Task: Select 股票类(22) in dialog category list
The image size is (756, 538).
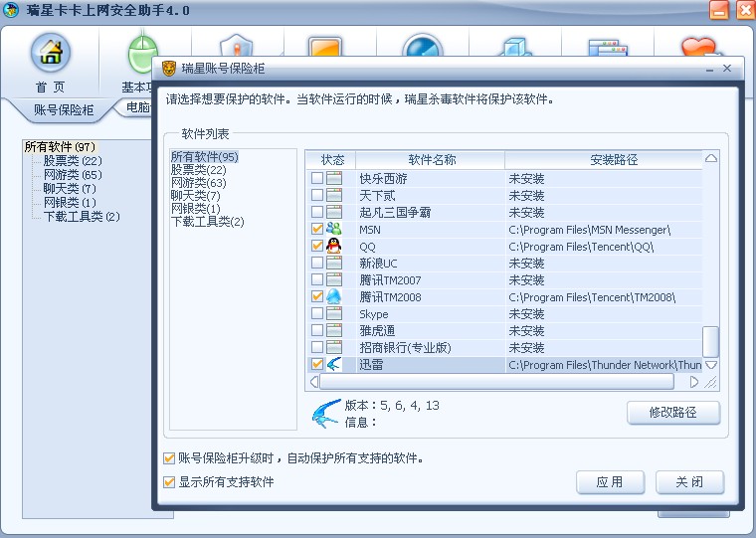Action: point(198,170)
